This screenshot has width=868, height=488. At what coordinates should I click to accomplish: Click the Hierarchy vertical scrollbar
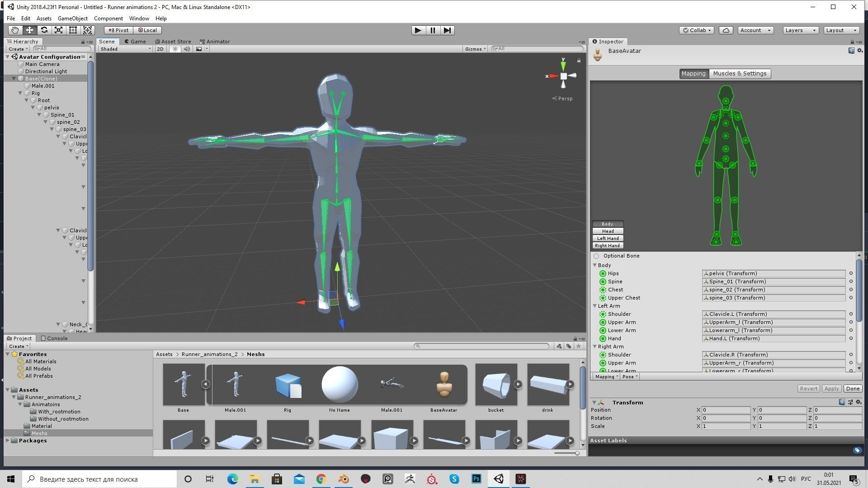click(x=90, y=166)
